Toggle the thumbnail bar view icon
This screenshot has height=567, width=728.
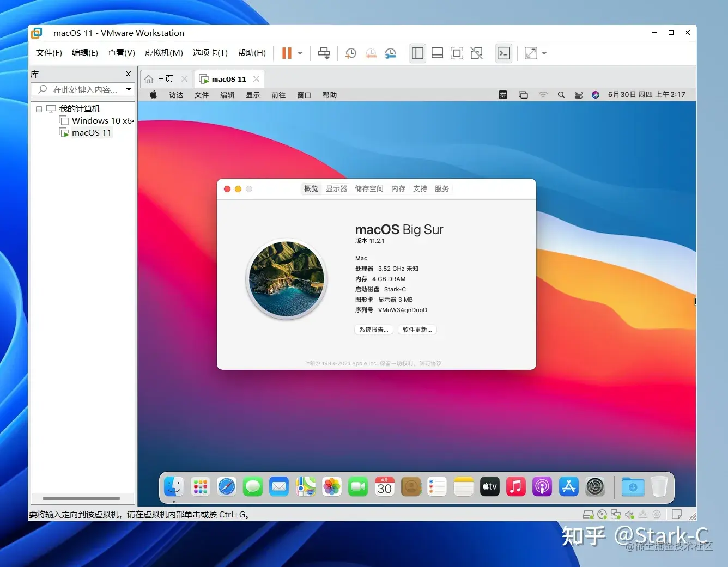pyautogui.click(x=437, y=53)
